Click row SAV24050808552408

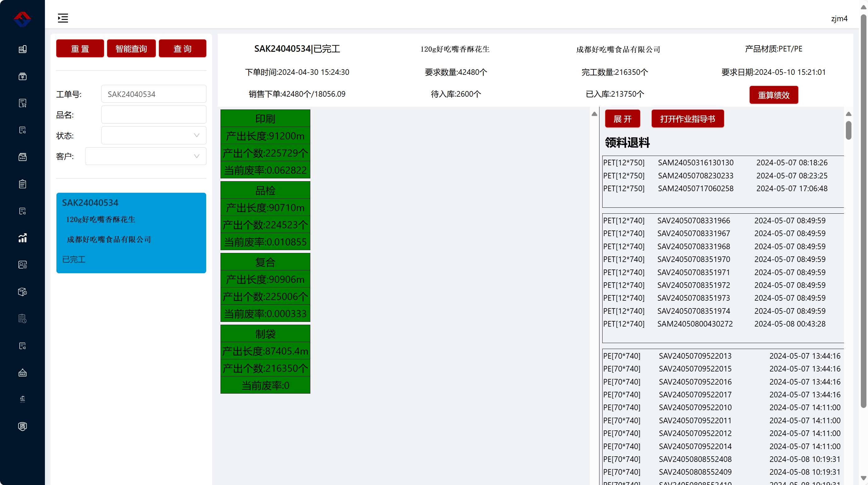(723, 459)
